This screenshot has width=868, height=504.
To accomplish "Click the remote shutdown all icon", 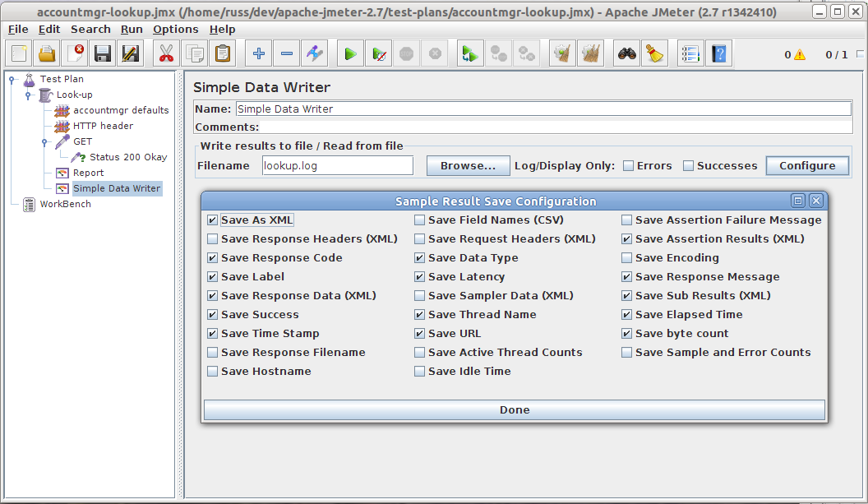I will coord(526,53).
